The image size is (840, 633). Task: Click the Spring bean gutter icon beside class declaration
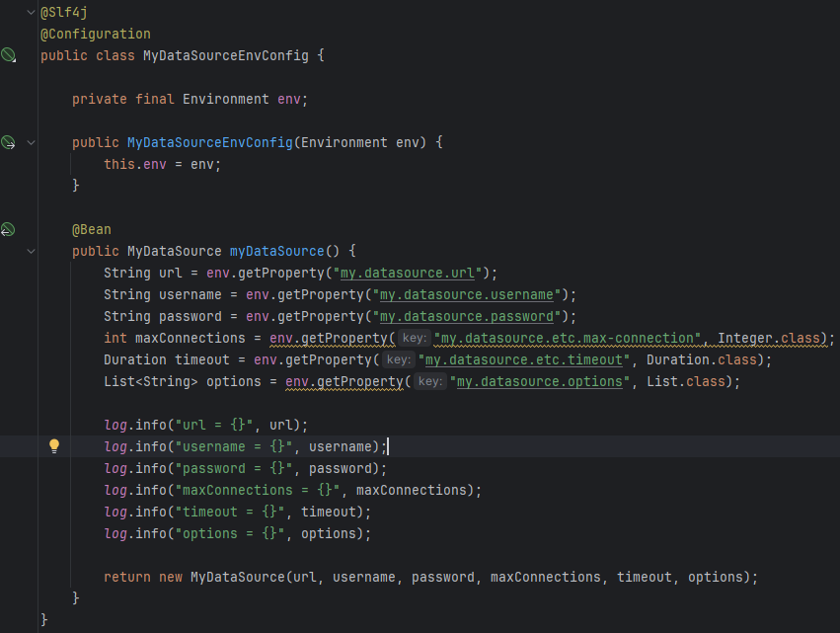click(8, 54)
